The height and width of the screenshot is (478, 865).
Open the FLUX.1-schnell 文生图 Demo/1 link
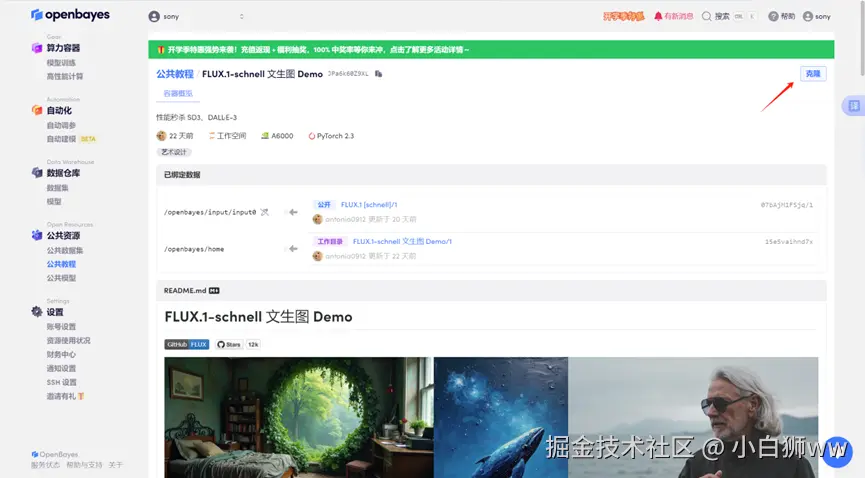tap(402, 241)
